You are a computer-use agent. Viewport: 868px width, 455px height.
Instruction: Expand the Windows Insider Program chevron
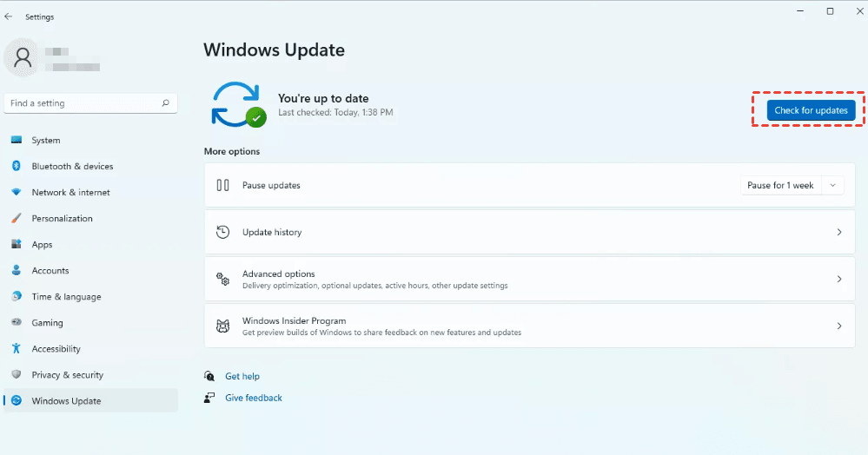pyautogui.click(x=838, y=326)
